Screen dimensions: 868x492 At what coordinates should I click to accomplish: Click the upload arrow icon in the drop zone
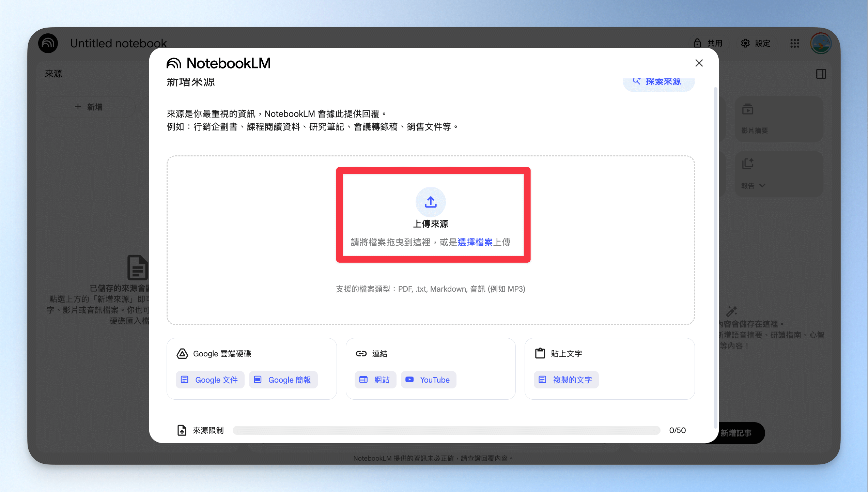[x=431, y=202]
